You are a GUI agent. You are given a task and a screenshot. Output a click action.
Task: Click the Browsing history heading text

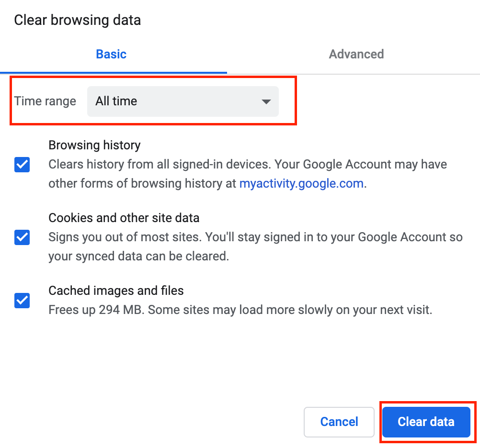[x=94, y=145]
